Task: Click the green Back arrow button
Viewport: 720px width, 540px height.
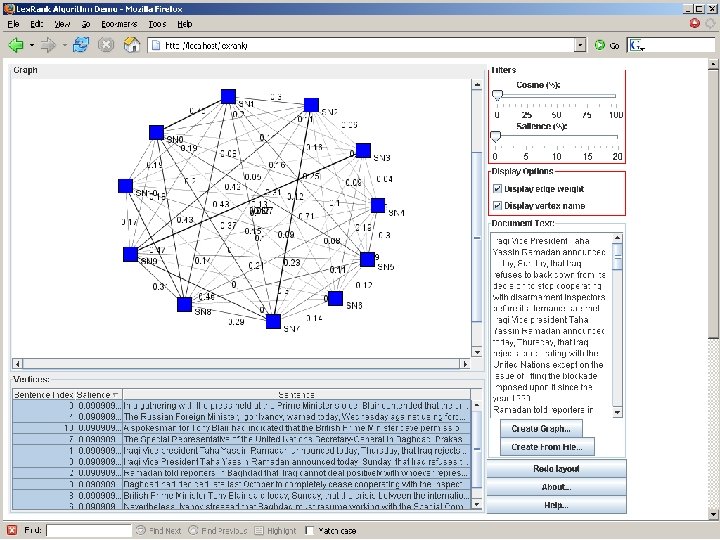Action: pyautogui.click(x=16, y=45)
